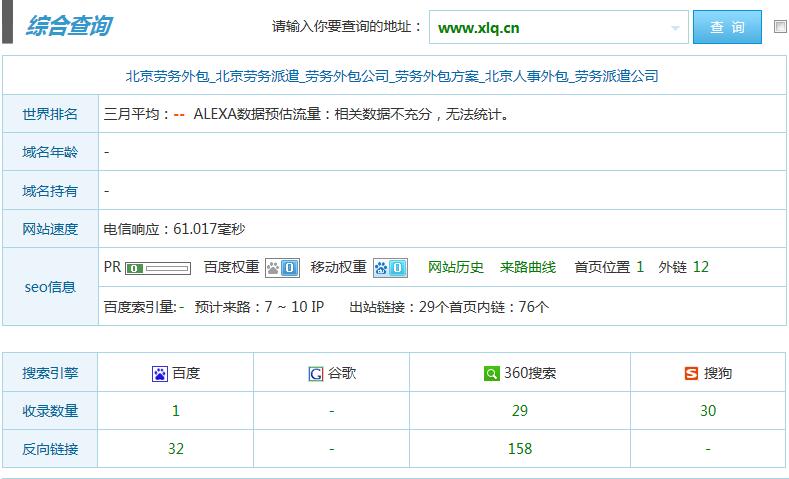Click the 首页位置 value 1
Image resolution: width=789 pixels, height=479 pixels.
[640, 267]
